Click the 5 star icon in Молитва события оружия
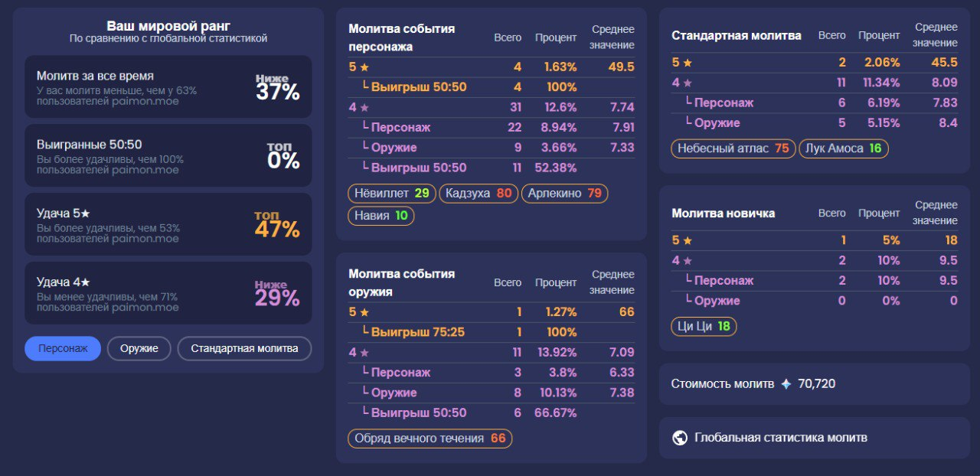The width and height of the screenshot is (980, 476). click(x=364, y=312)
